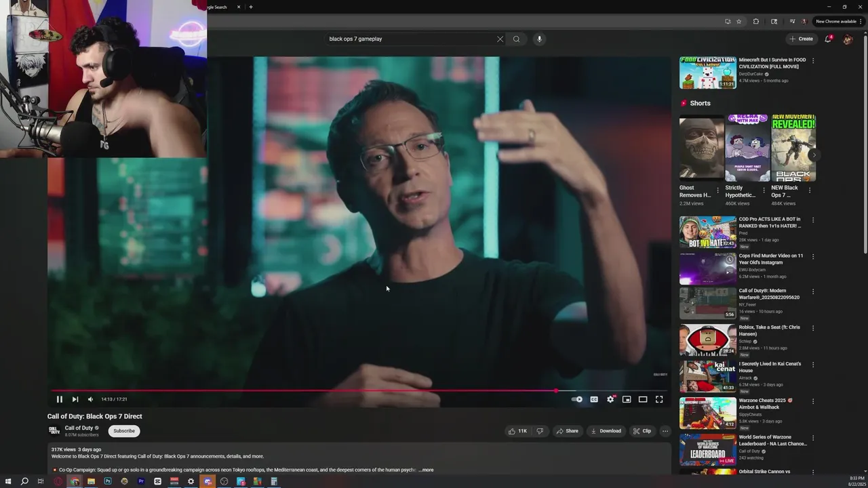The image size is (868, 488).
Task: Close the Google Search tab
Action: [x=238, y=7]
